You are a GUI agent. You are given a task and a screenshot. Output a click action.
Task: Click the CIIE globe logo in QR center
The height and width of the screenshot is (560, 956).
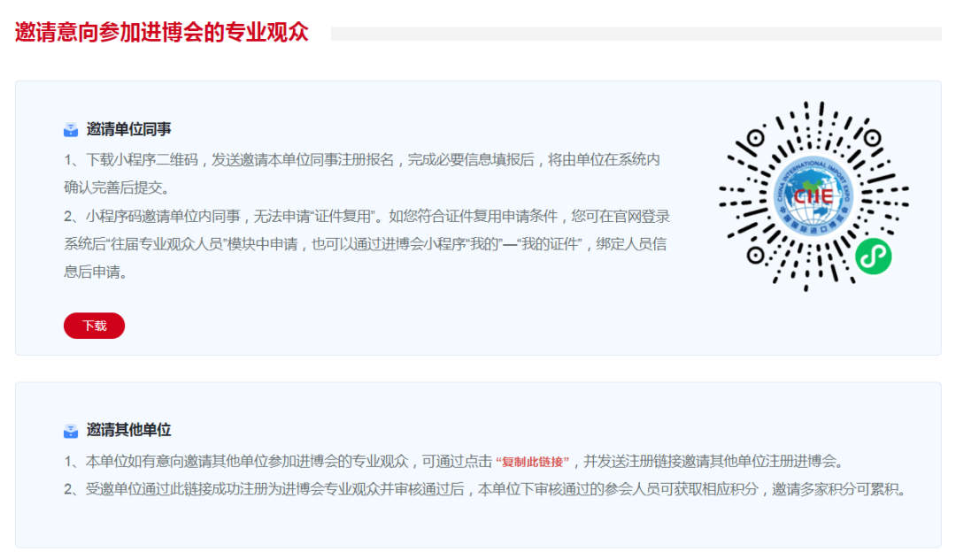813,196
